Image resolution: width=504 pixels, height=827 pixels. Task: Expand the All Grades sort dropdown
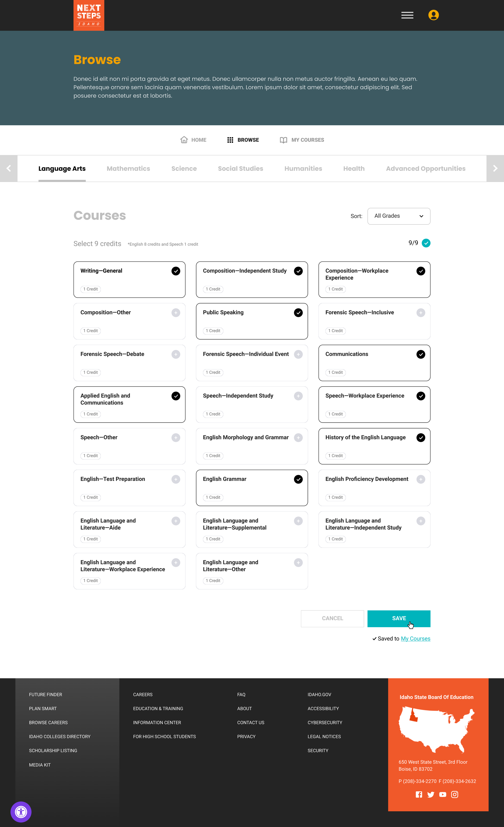[399, 216]
